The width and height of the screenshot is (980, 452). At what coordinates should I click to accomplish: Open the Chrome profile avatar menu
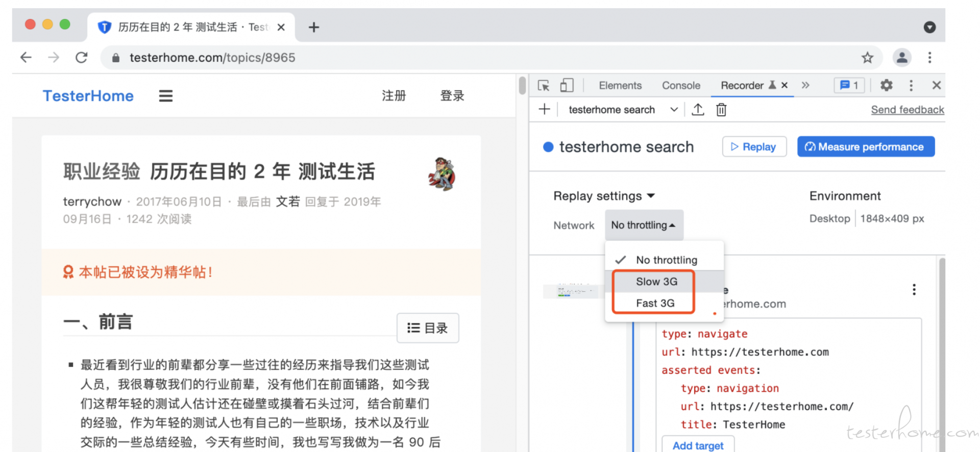902,58
